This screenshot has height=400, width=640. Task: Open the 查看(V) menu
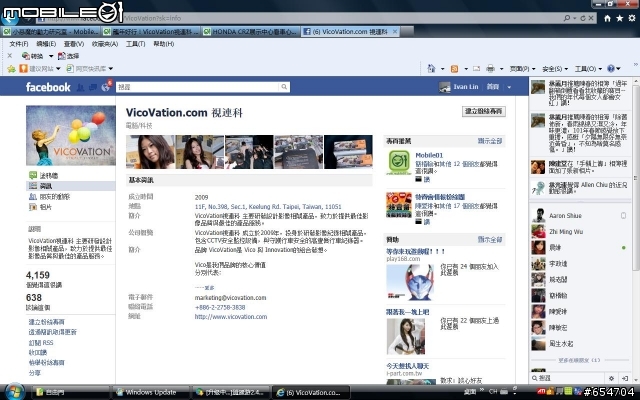point(74,44)
